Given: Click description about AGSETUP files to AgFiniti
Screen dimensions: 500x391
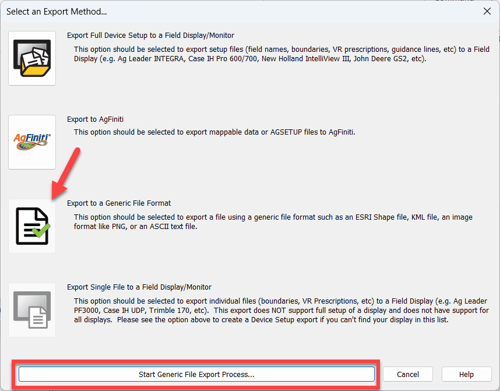Looking at the screenshot, I should 214,132.
